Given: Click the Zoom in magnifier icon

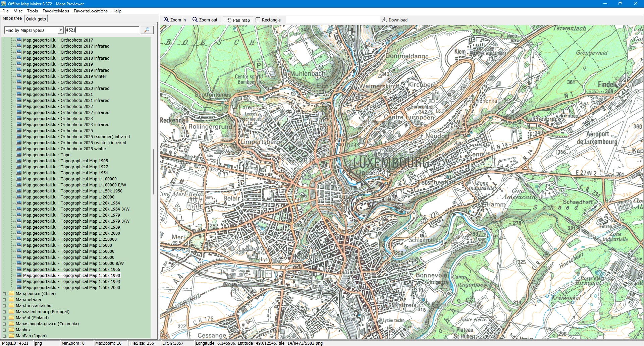Looking at the screenshot, I should tap(166, 20).
